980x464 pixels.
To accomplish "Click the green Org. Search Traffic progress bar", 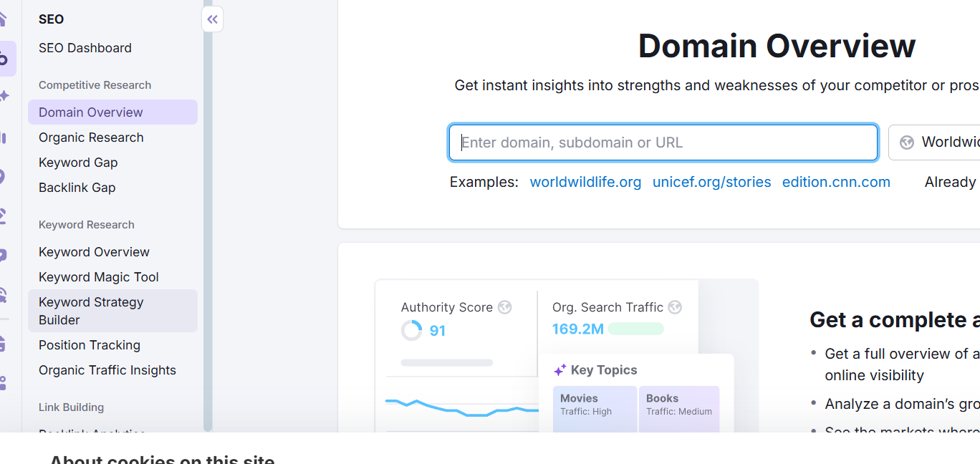I will [x=636, y=328].
